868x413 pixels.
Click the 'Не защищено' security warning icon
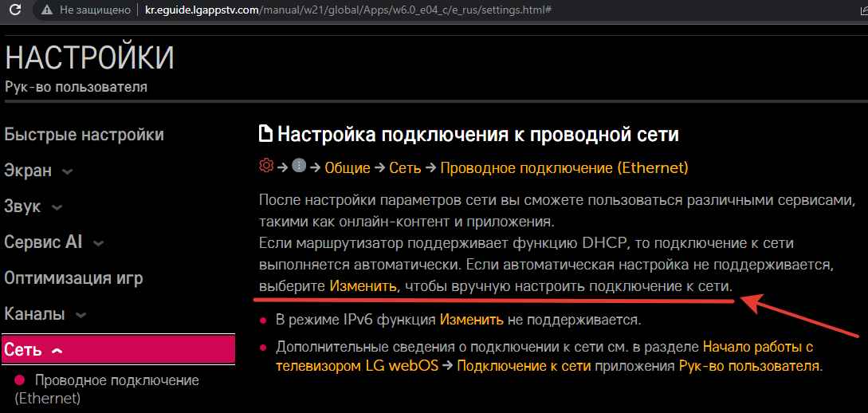(x=48, y=11)
